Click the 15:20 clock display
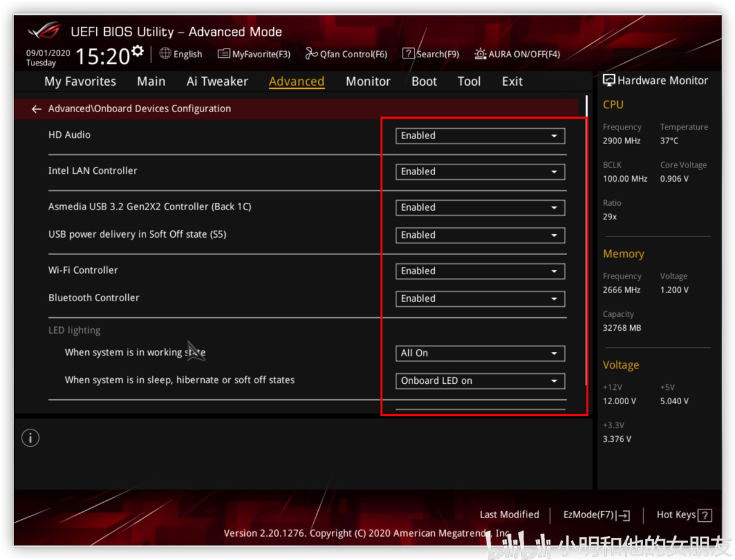 click(102, 57)
